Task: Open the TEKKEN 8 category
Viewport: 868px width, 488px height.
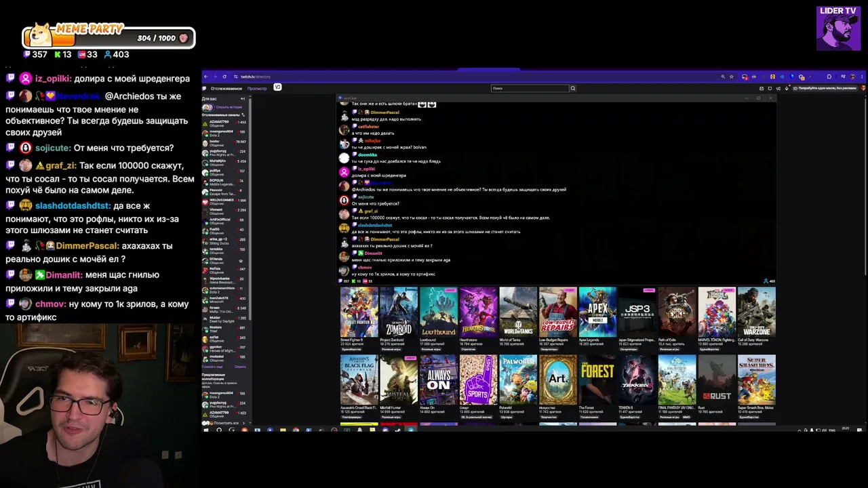Action: click(637, 380)
